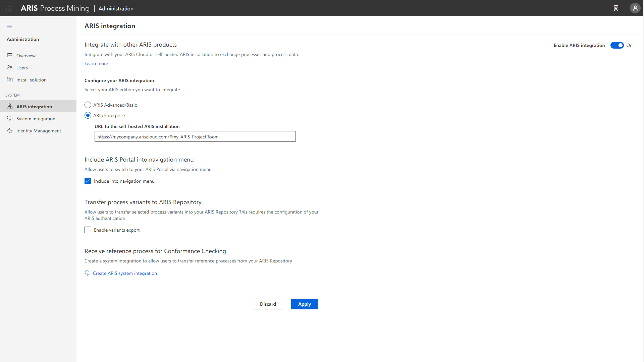644x362 pixels.
Task: Click 'Integrate with other ARIS products' heading
Action: point(130,45)
